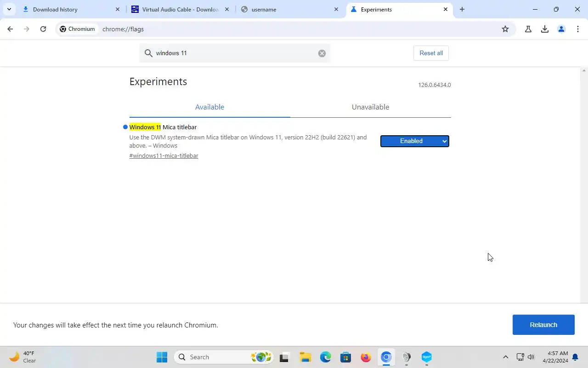Close the Experiments tab
The image size is (588, 368).
[x=446, y=9]
